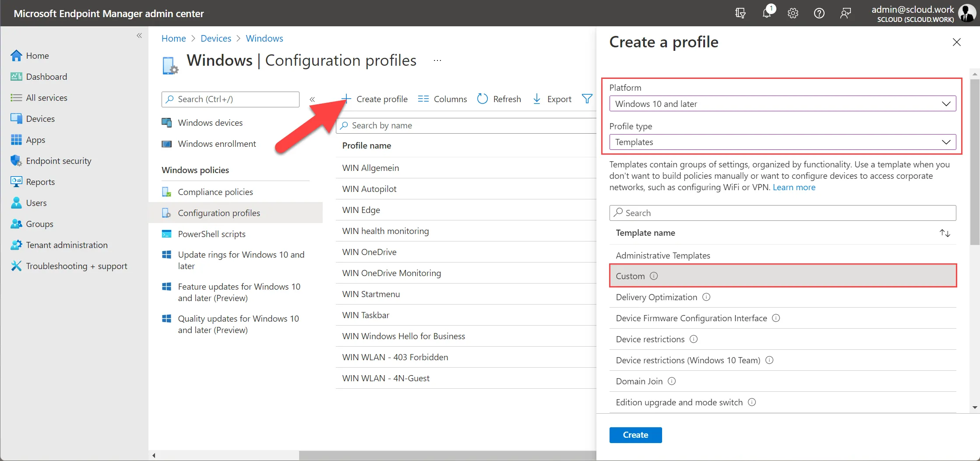Show info icon for Domain Join
This screenshot has width=980, height=461.
[671, 381]
